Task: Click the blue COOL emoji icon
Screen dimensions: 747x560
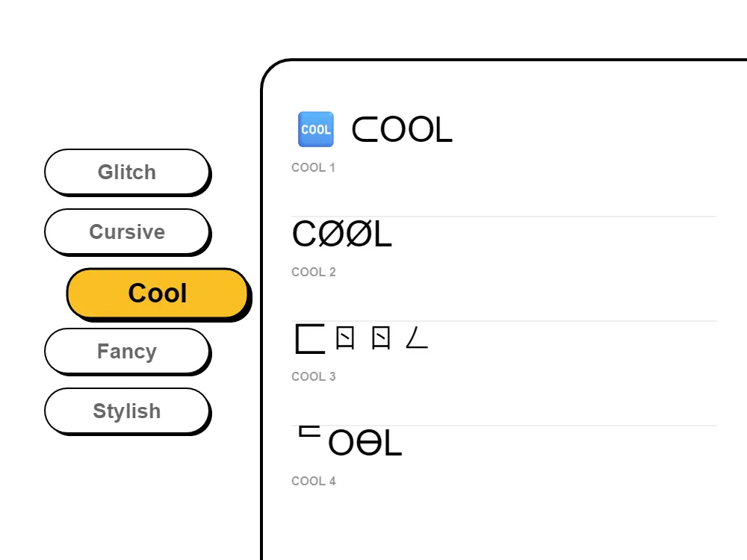Action: click(315, 129)
